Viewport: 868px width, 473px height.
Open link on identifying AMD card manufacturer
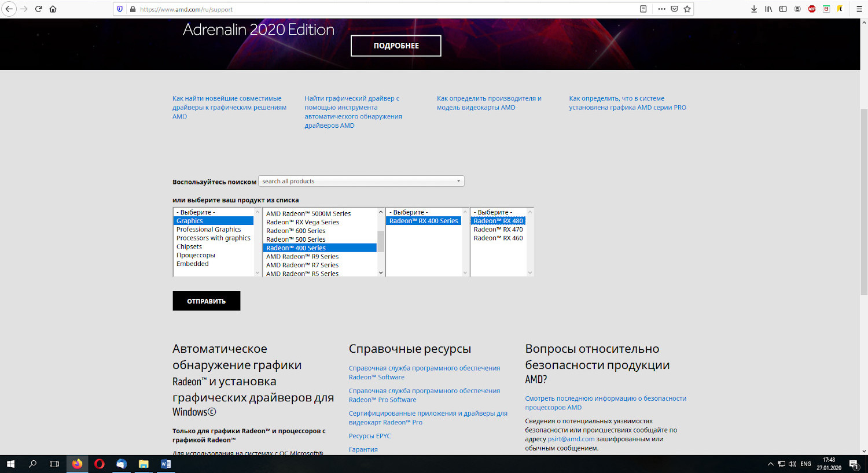489,103
